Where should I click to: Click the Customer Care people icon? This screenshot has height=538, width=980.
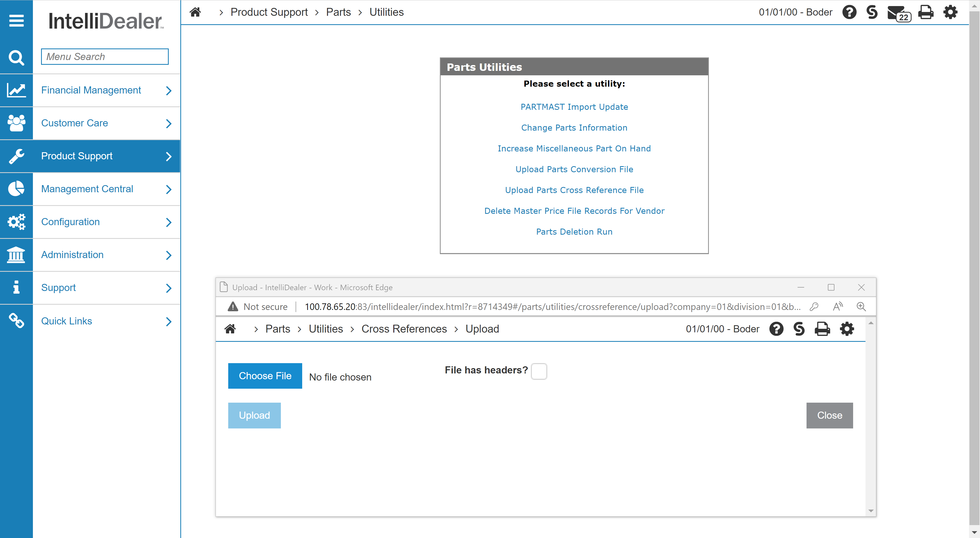coord(16,123)
